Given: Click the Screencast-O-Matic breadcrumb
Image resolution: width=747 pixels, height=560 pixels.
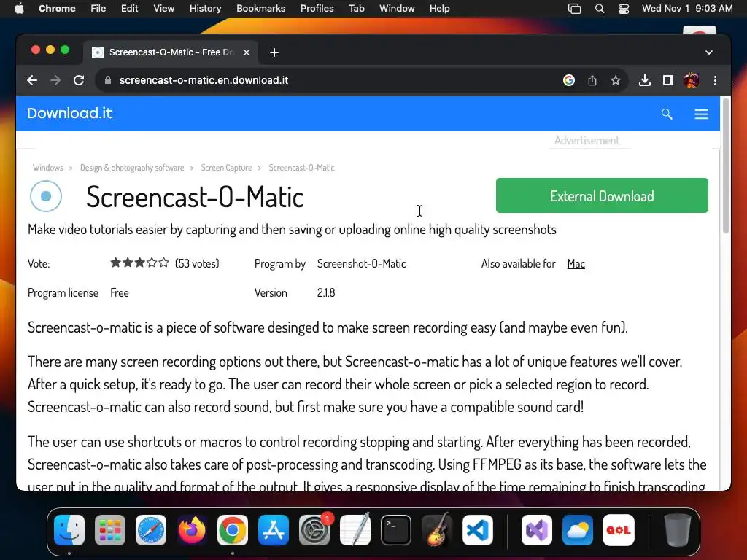Looking at the screenshot, I should 301,168.
